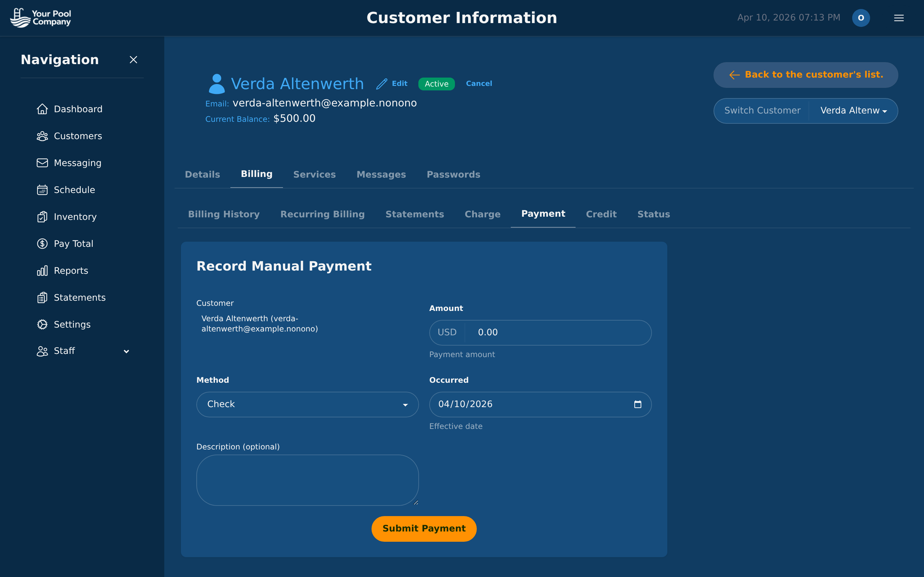Open Settings via the gear icon

tap(42, 324)
